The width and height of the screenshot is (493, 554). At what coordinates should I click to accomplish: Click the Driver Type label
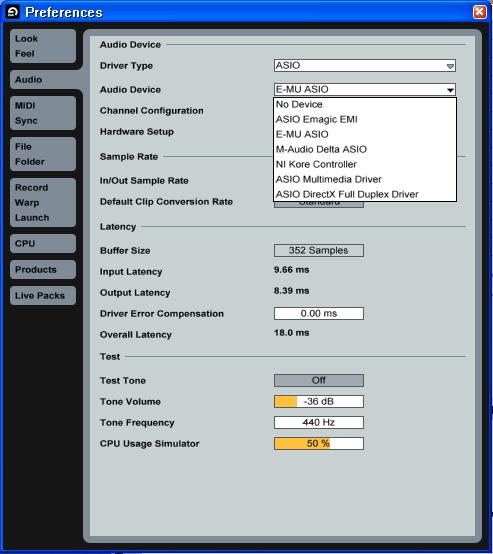tap(126, 66)
